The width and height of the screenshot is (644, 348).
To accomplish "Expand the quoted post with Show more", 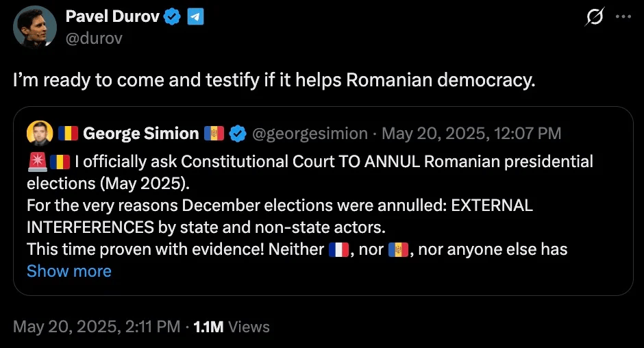I will pos(69,271).
